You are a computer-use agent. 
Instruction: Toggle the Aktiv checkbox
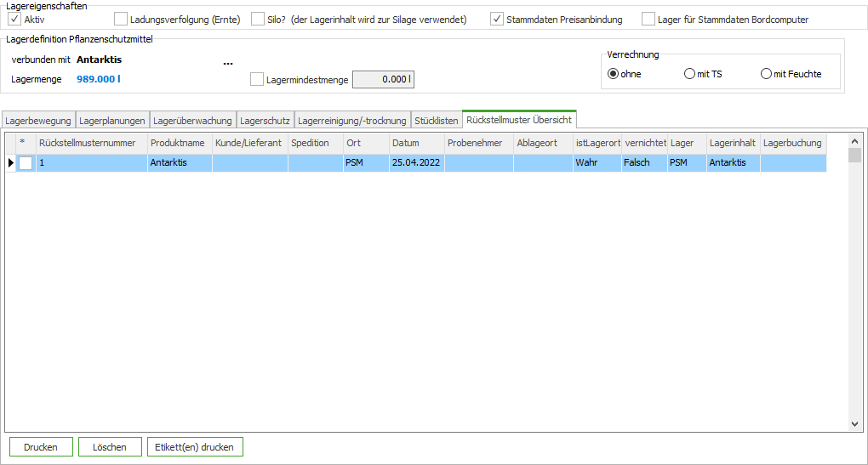point(14,19)
